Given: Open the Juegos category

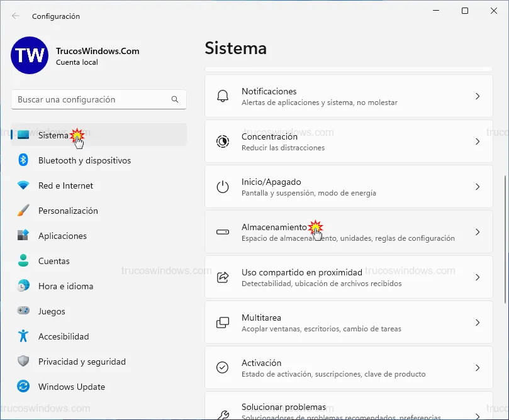Looking at the screenshot, I should [52, 311].
